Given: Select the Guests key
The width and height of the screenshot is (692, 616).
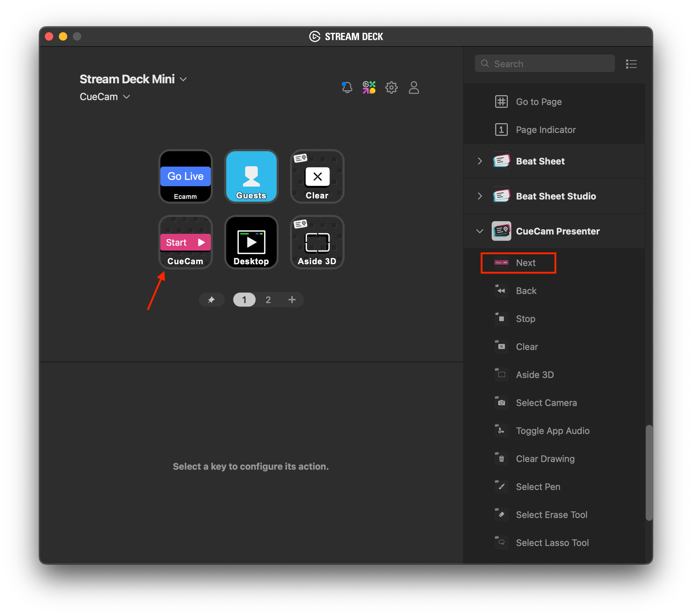Looking at the screenshot, I should pos(251,176).
